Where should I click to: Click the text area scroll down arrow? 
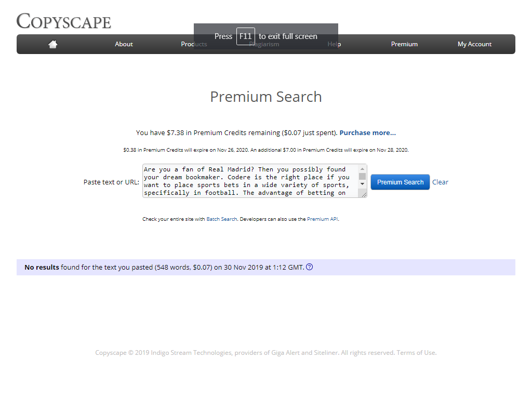tap(362, 184)
